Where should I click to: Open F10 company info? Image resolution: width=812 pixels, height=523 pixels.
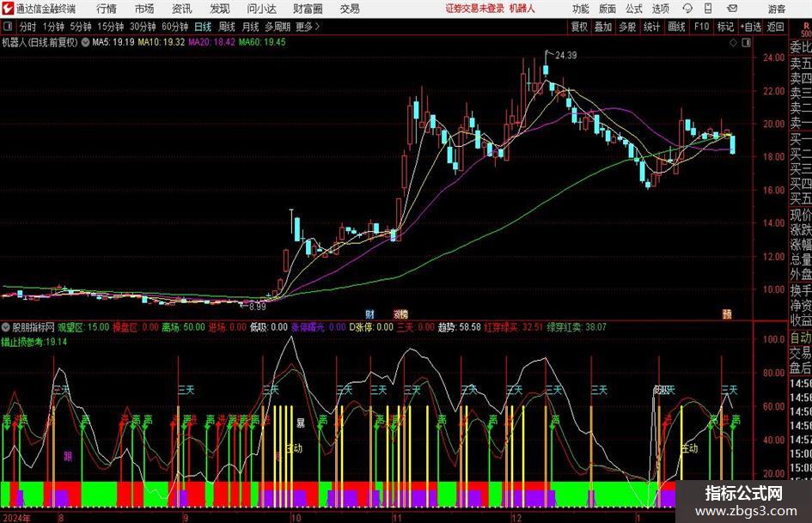pyautogui.click(x=701, y=27)
